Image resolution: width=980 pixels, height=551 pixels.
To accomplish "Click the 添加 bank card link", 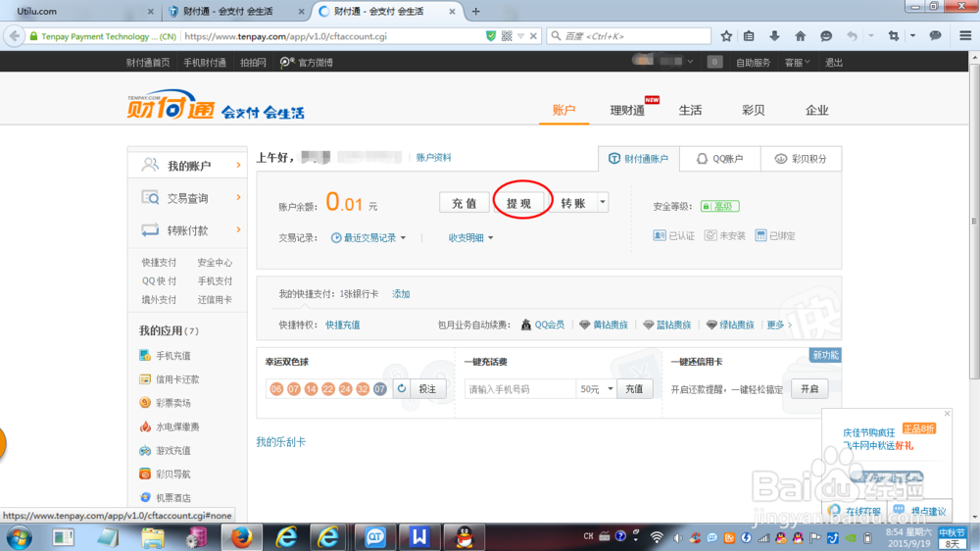I will [401, 294].
